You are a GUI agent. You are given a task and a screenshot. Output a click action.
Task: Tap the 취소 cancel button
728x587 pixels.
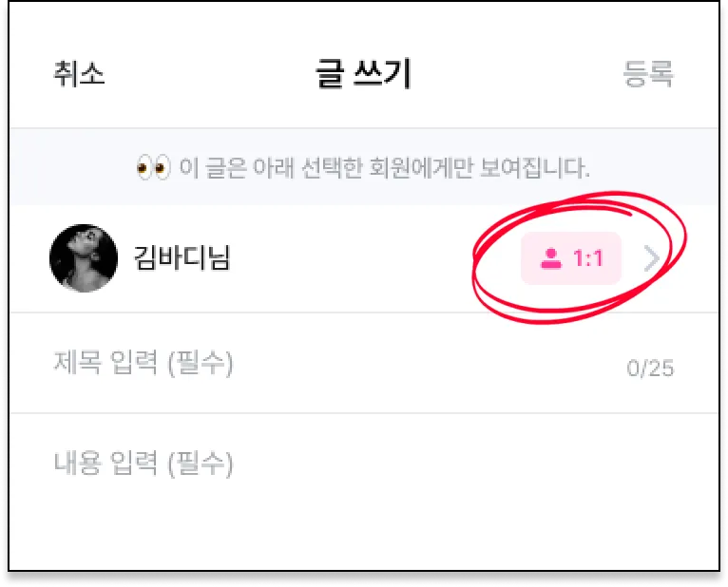point(80,73)
